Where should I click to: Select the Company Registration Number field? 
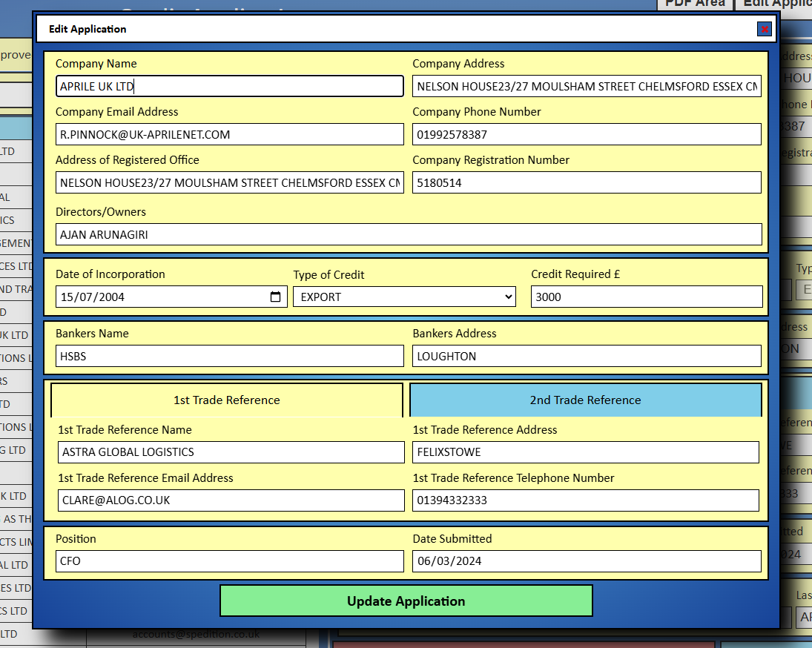pyautogui.click(x=587, y=182)
